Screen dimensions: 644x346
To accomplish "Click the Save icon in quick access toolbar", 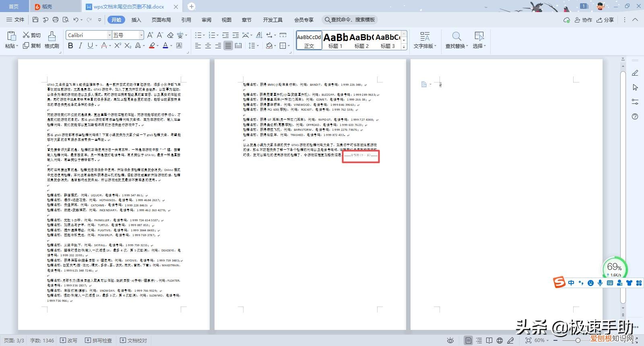I will (x=35, y=20).
